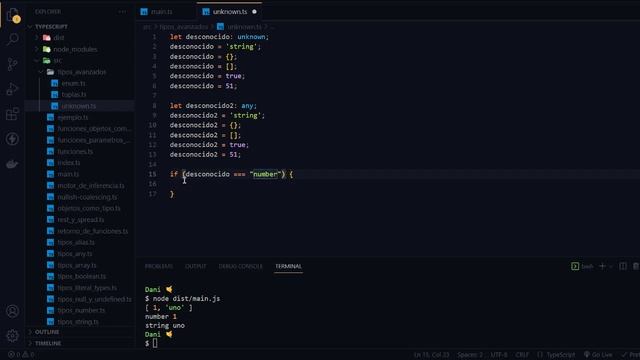Viewport: 640px width, 360px height.
Task: Switch to the main.ts editor tab
Action: 161,12
